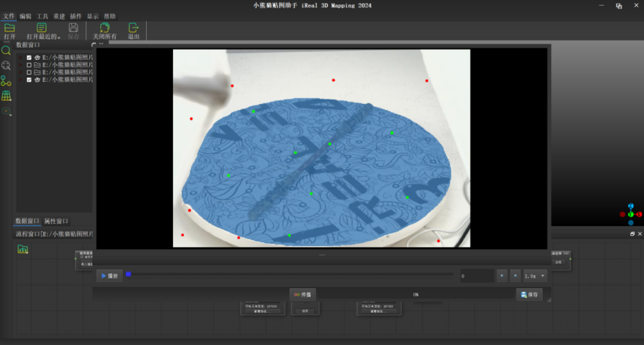Click the playback timeline track
Viewport: 644px width, 345px height.
pos(291,274)
